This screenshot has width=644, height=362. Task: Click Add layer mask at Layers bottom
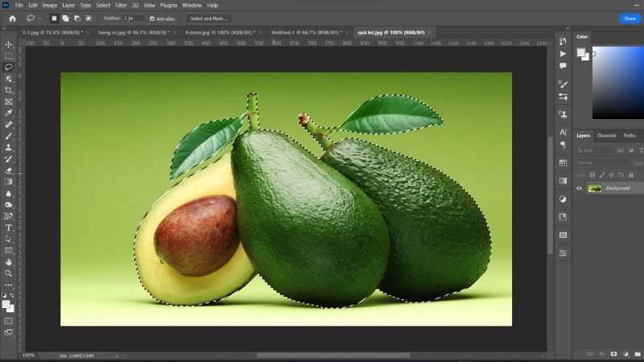pyautogui.click(x=613, y=354)
